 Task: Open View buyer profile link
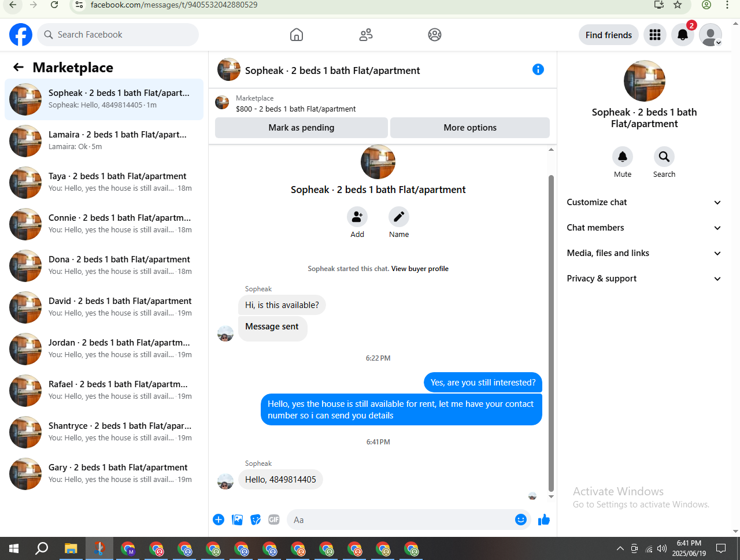[x=420, y=269]
